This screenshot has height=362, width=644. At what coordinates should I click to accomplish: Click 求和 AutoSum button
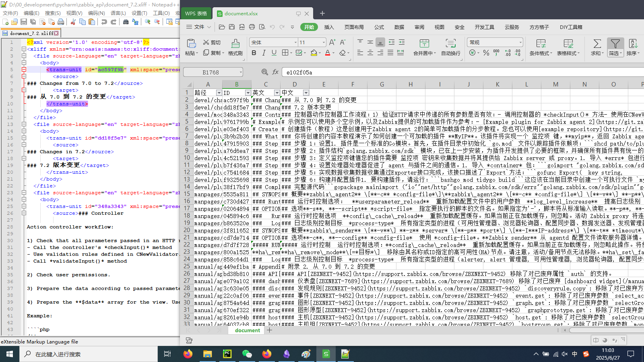pos(597,47)
